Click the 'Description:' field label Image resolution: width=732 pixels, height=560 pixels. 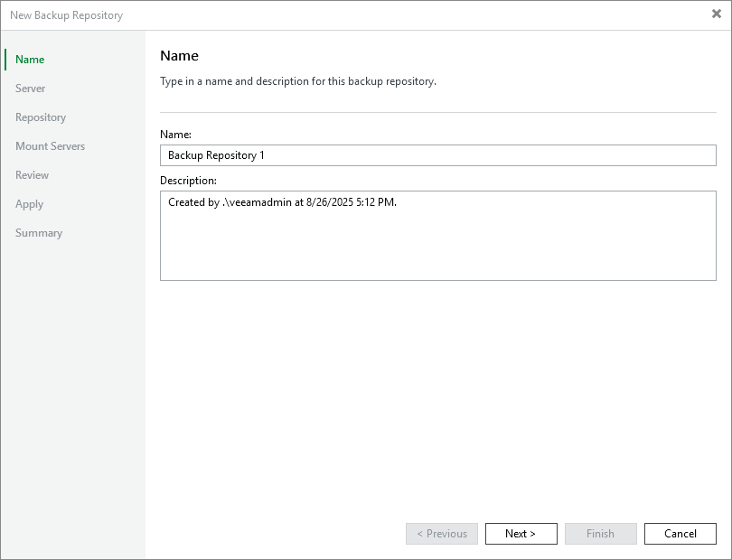pos(188,181)
